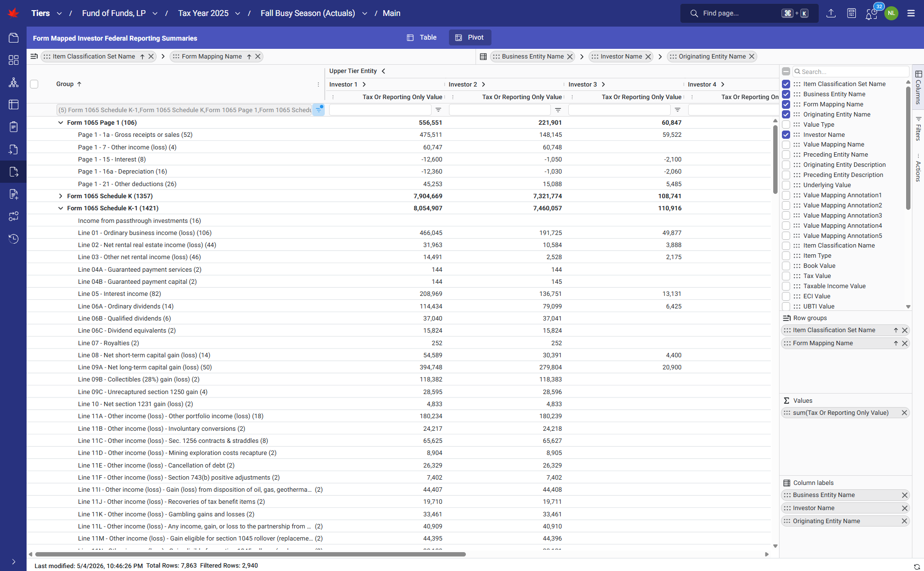Screen dimensions: 924x571
Task: Open the dashboard grid icon in sidebar
Action: point(14,60)
